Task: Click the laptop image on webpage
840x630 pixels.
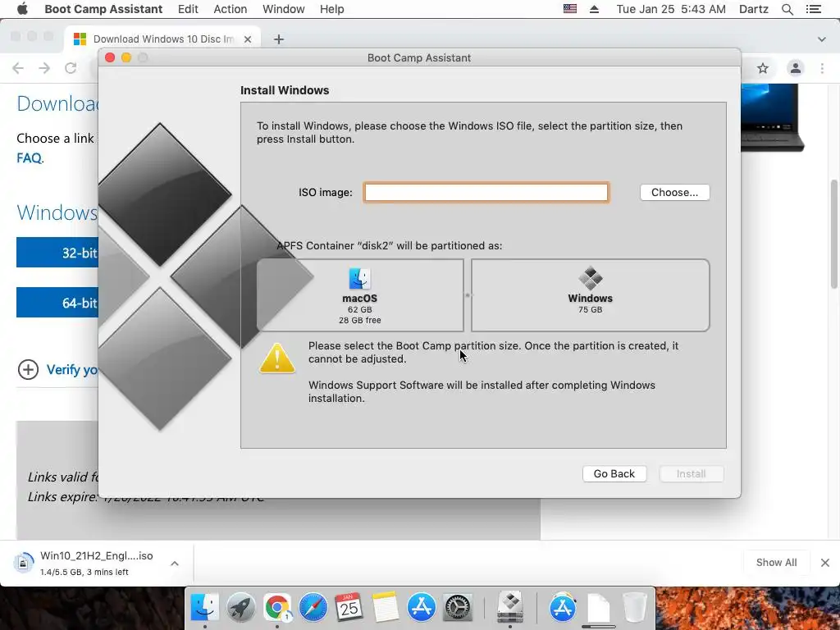Action: click(772, 116)
